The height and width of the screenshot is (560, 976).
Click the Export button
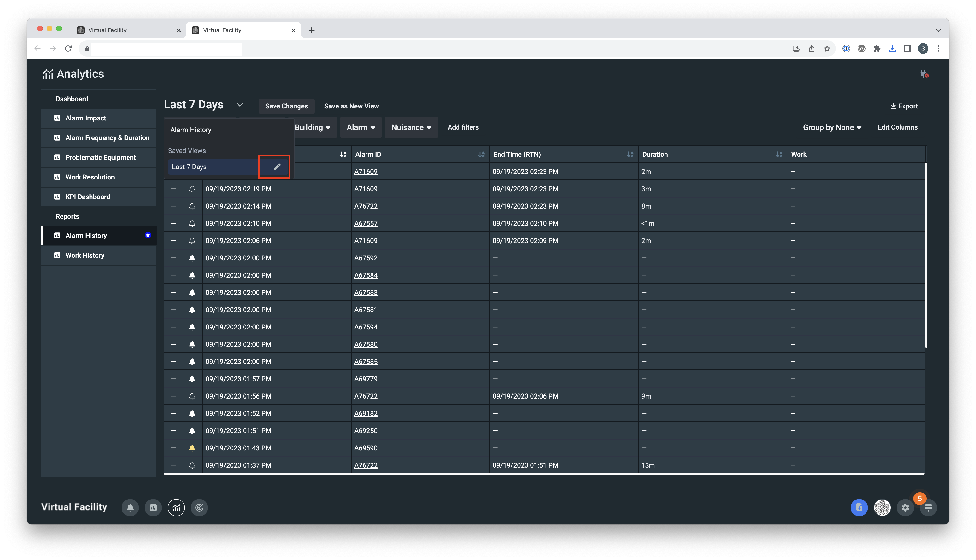pyautogui.click(x=904, y=106)
